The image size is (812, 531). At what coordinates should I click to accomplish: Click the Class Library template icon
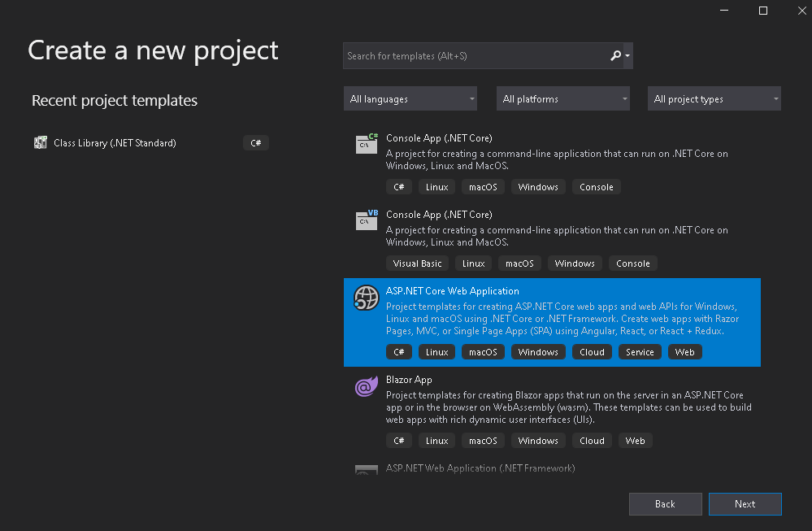[x=41, y=143]
